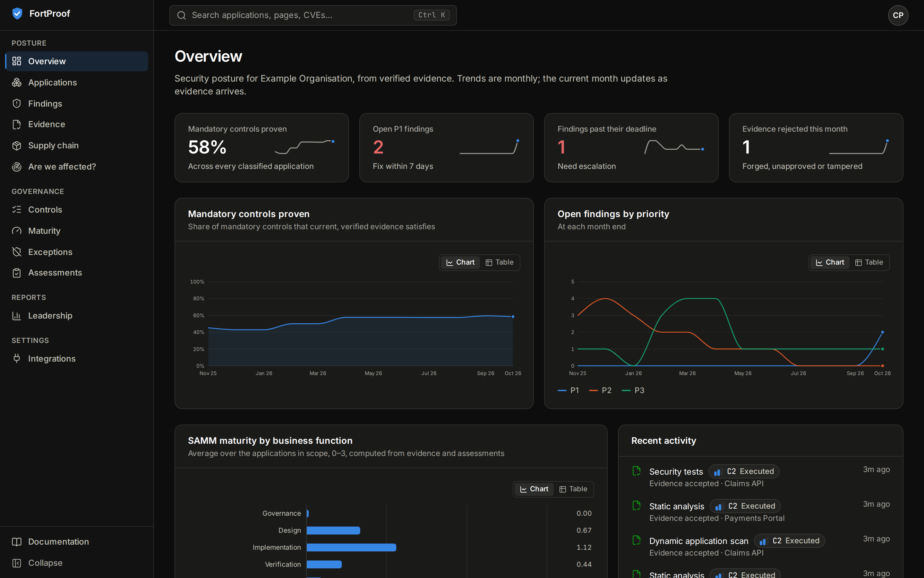Screen dimensions: 924x578
Task: Click the Findings shield icon
Action: (x=16, y=104)
